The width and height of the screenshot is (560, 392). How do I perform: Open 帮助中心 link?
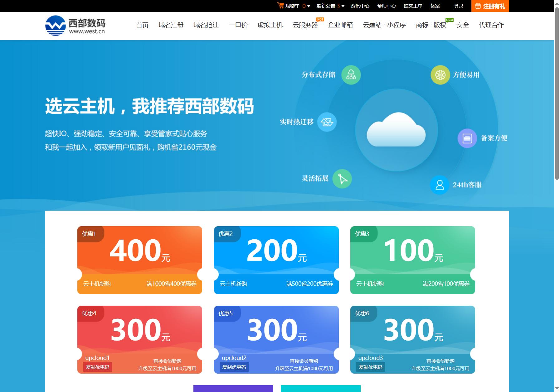387,6
